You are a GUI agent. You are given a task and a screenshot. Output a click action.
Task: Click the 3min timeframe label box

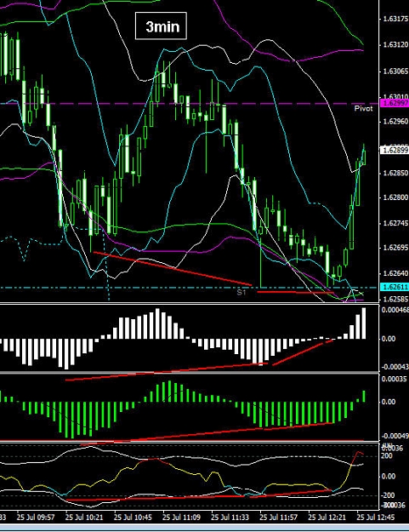pos(161,26)
